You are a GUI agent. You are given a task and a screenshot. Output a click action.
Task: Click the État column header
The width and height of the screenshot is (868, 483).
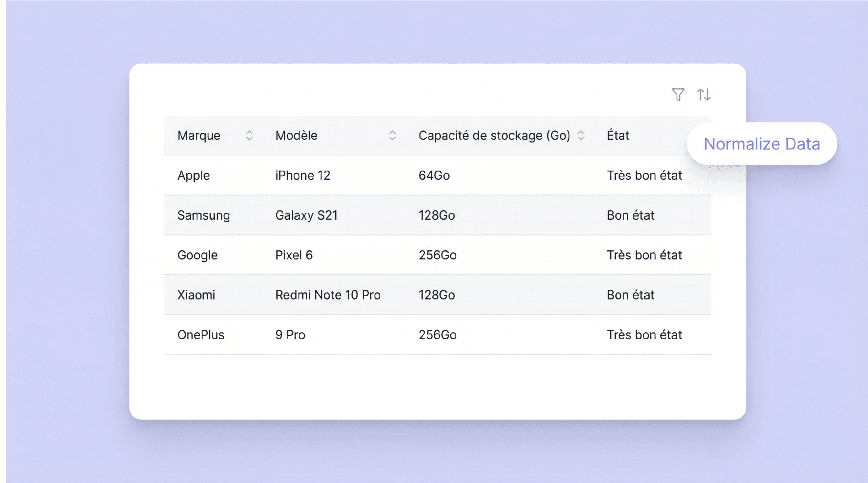[x=617, y=135]
